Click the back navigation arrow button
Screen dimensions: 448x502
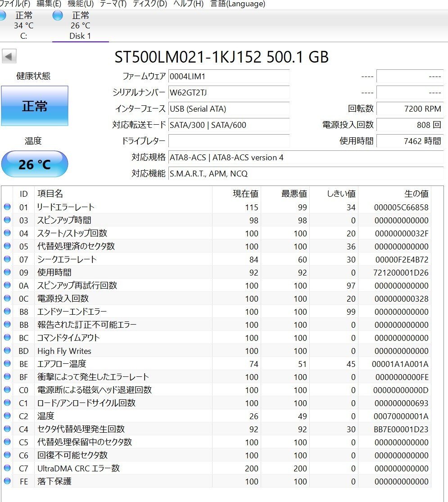click(x=9, y=55)
